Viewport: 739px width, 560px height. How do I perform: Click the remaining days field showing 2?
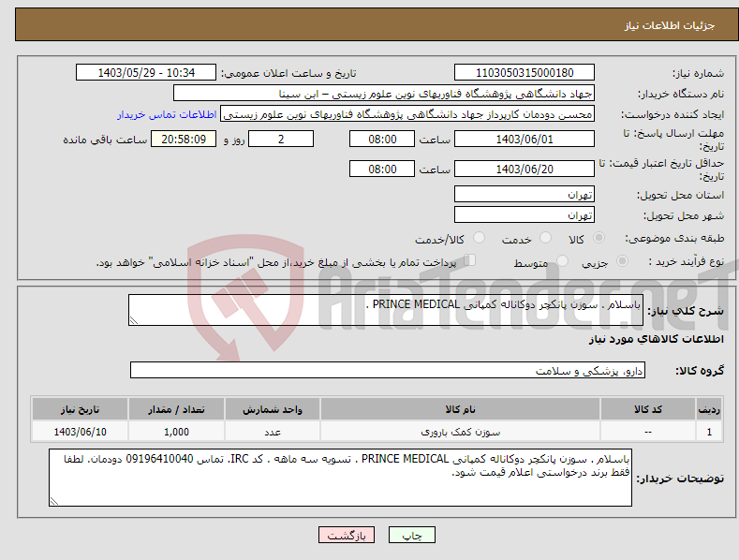click(x=281, y=139)
